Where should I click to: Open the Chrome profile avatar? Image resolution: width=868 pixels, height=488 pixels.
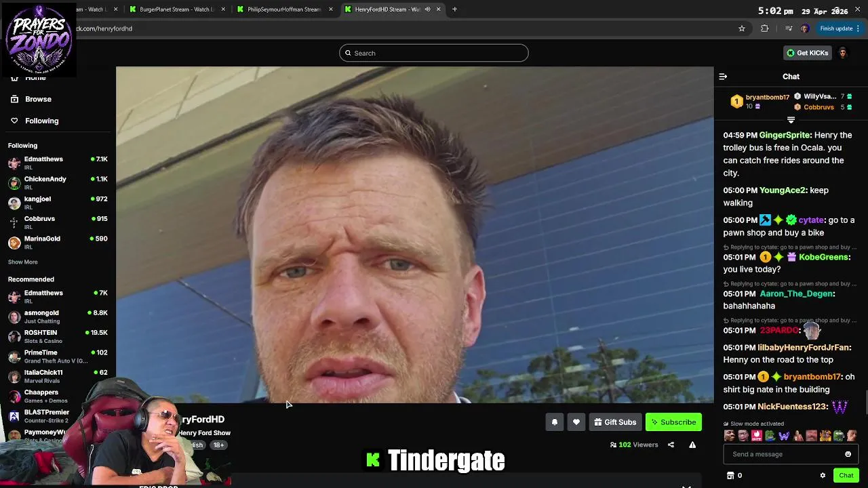805,28
